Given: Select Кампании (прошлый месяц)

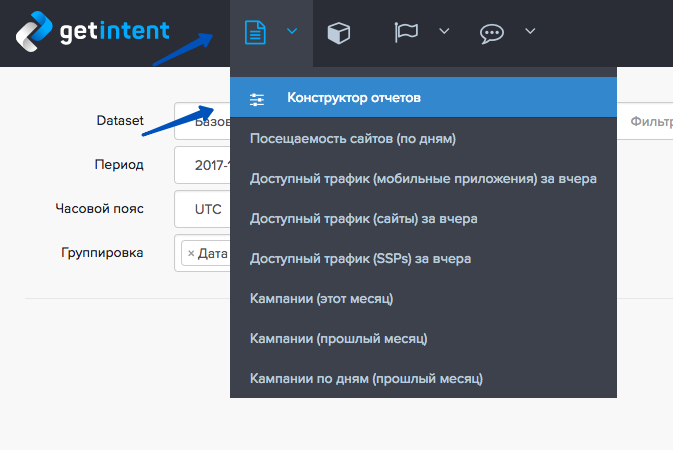Looking at the screenshot, I should [338, 339].
